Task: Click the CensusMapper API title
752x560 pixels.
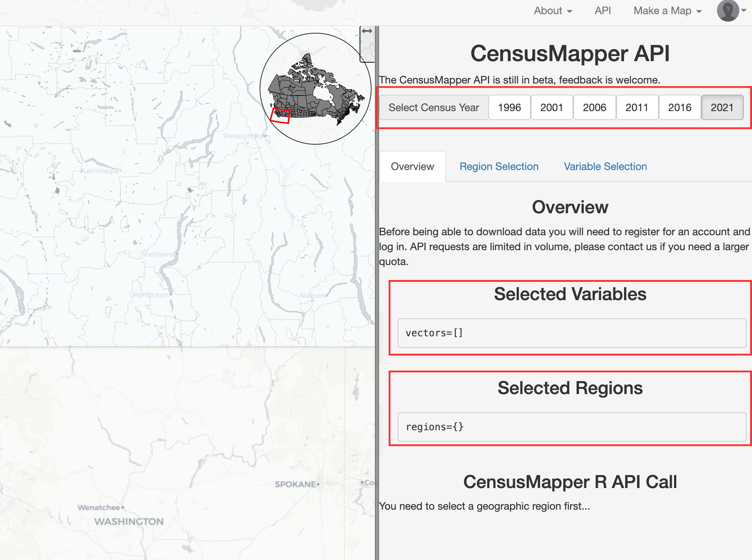Action: (x=570, y=53)
